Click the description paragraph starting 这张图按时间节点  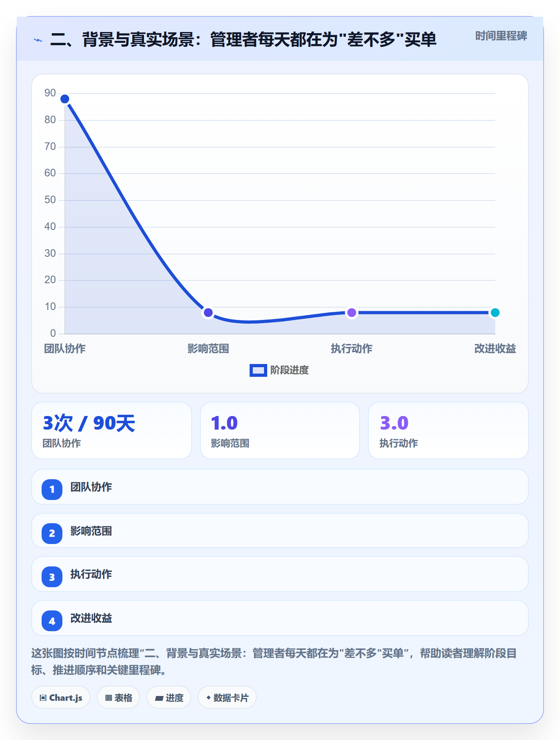pyautogui.click(x=274, y=662)
